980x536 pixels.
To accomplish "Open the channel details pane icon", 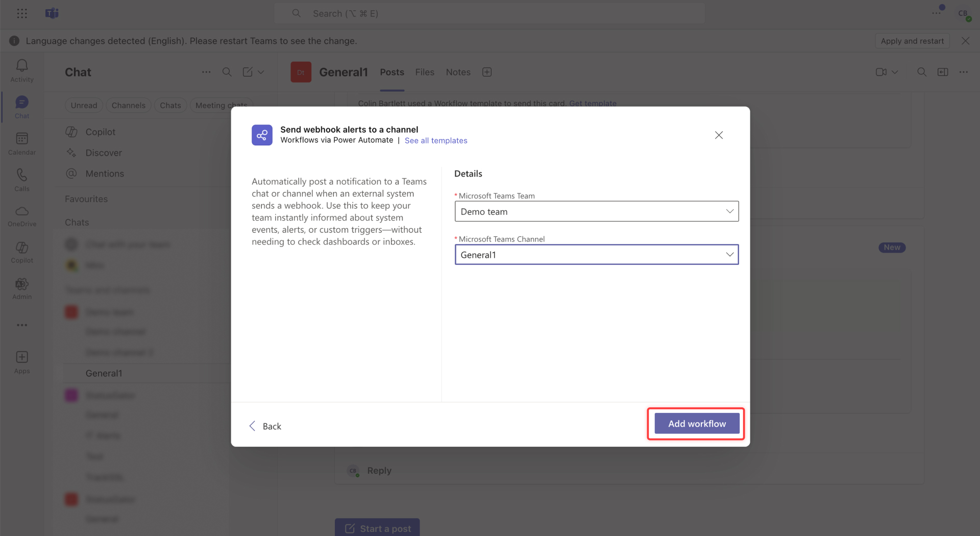I will 943,72.
